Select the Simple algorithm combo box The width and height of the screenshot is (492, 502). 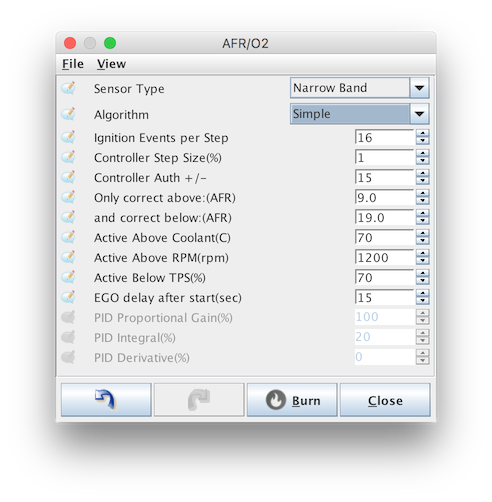pos(360,114)
